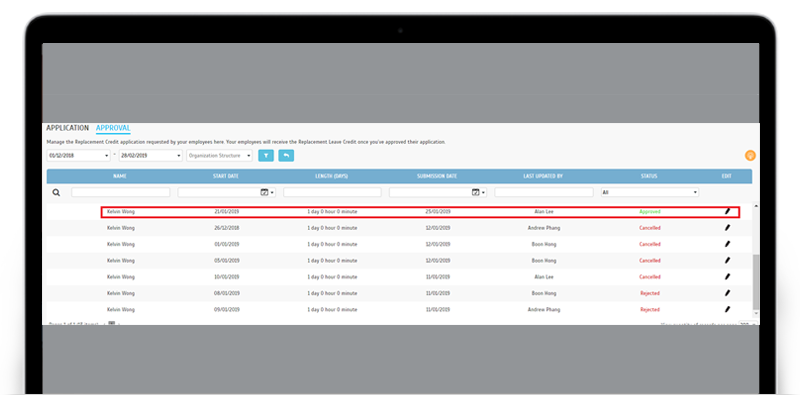Click start date 01/01/2019 cell
800x395 pixels.
coord(227,244)
